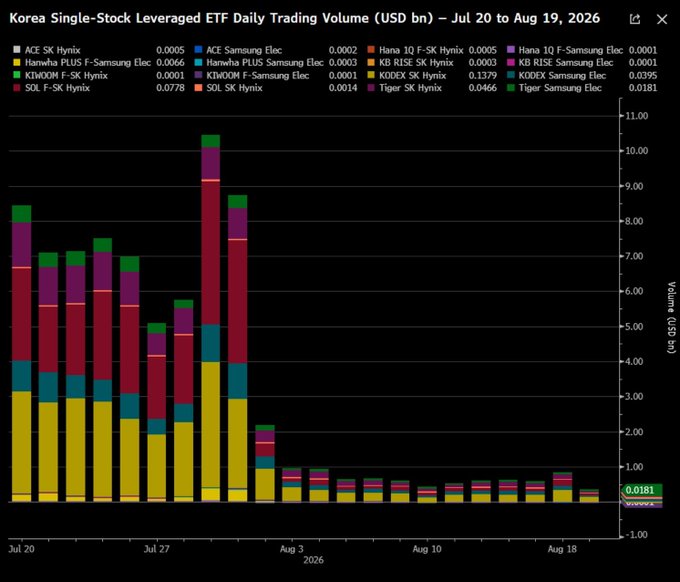This screenshot has height=582, width=680.
Task: Select the KIWOOM F-Samsung Elec legend label
Action: tap(258, 75)
